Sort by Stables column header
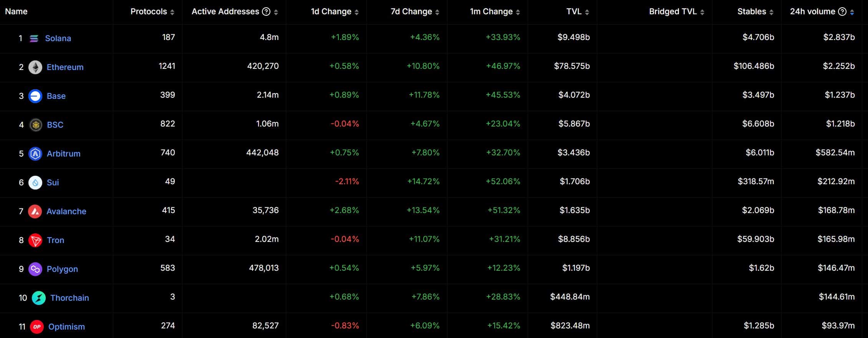868x338 pixels. pyautogui.click(x=771, y=12)
